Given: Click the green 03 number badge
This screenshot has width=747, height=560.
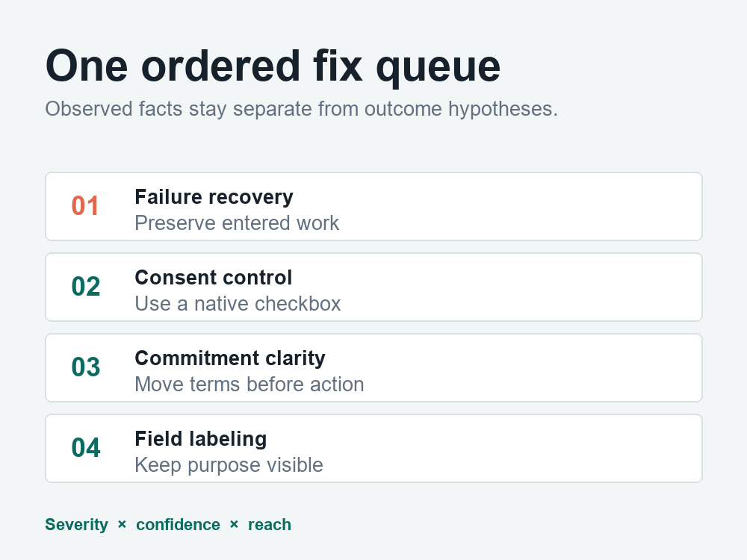Looking at the screenshot, I should [86, 367].
